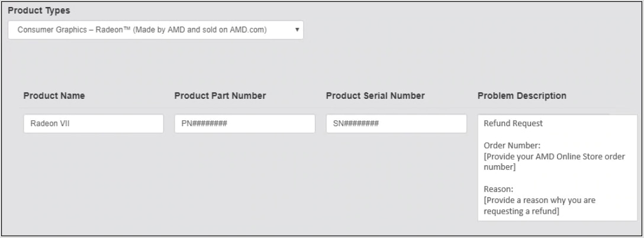
Task: Click the Product Types heading label
Action: point(39,11)
